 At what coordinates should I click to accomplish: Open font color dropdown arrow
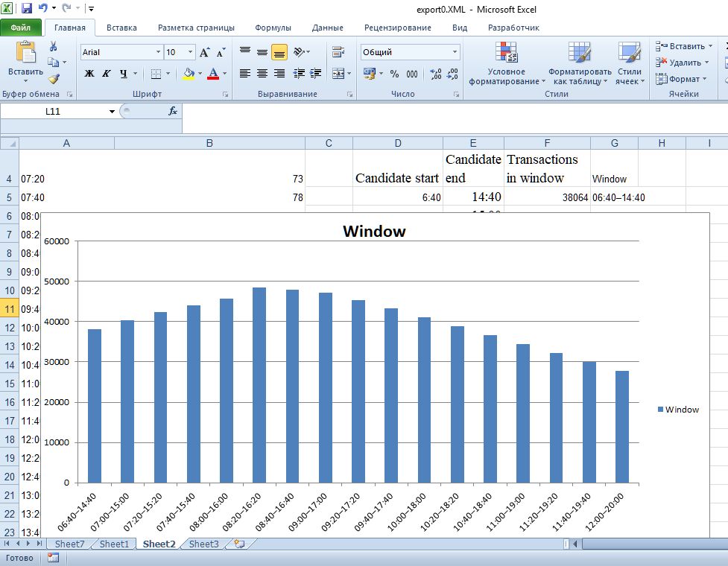coord(225,73)
